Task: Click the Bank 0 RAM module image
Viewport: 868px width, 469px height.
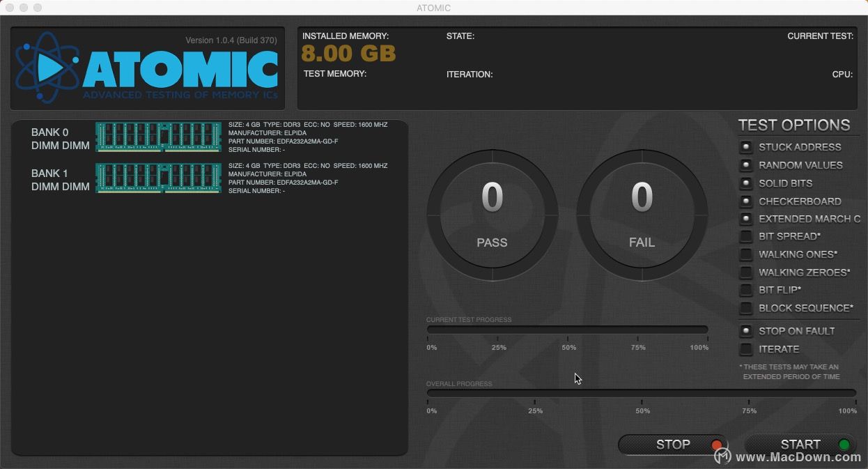Action: [159, 137]
